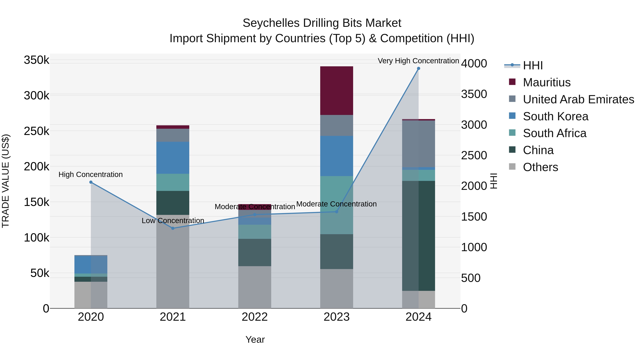
Task: Click the 'Seychelles Drilling Bits Market' title
Action: point(322,23)
